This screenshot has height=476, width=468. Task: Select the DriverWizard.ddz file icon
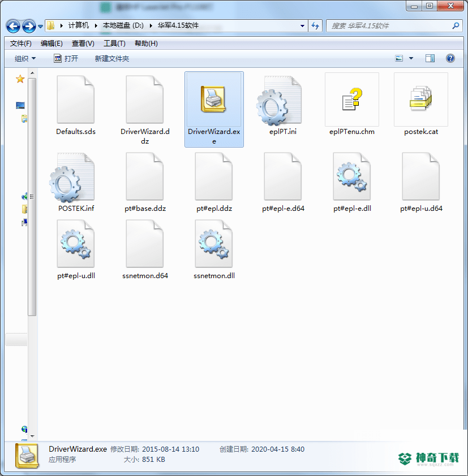145,99
